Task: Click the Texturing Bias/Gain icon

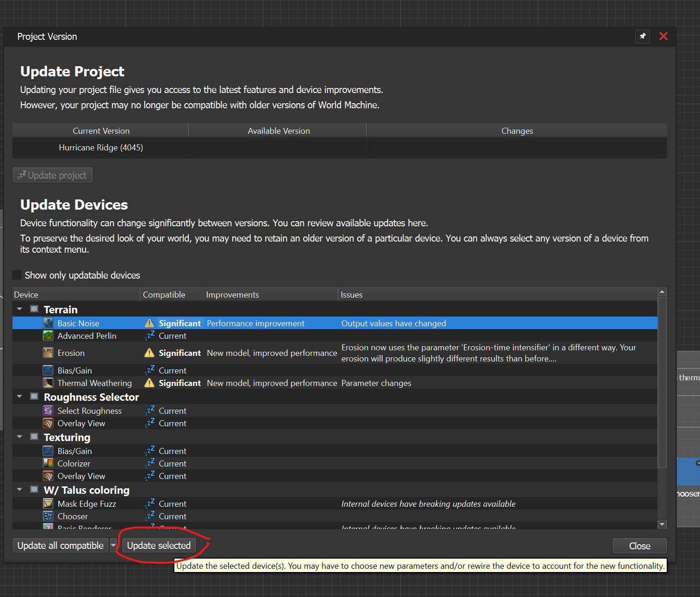Action: point(48,451)
